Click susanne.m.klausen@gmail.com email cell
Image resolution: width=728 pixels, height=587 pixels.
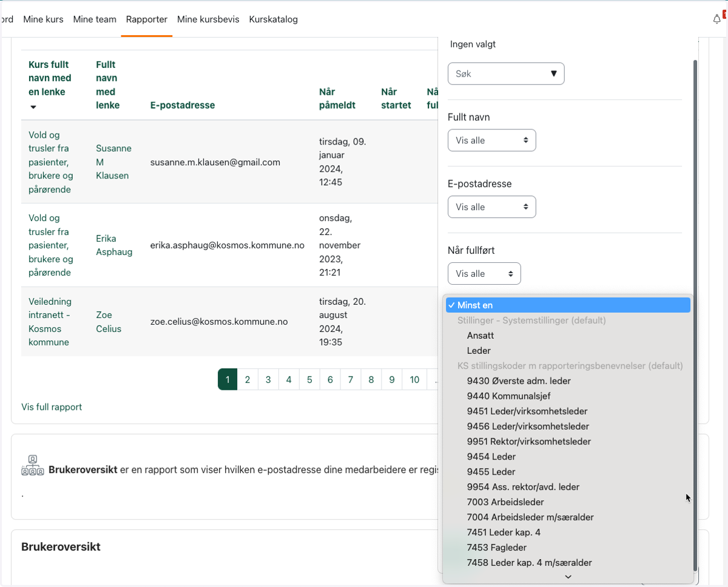tap(215, 162)
